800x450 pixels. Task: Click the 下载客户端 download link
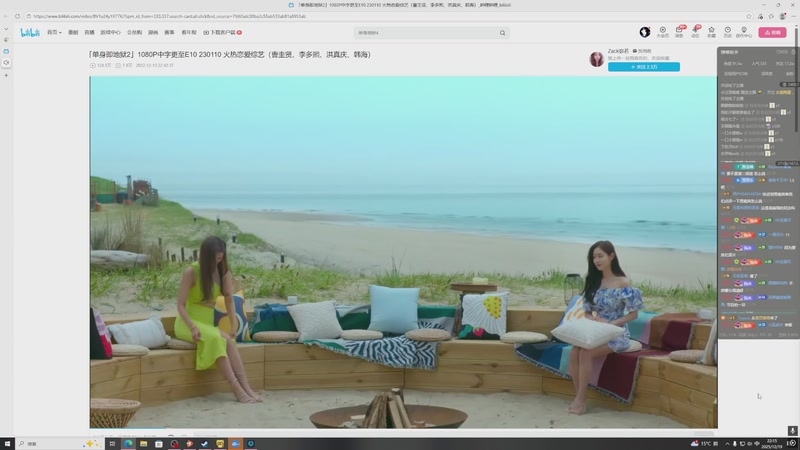[x=222, y=32]
